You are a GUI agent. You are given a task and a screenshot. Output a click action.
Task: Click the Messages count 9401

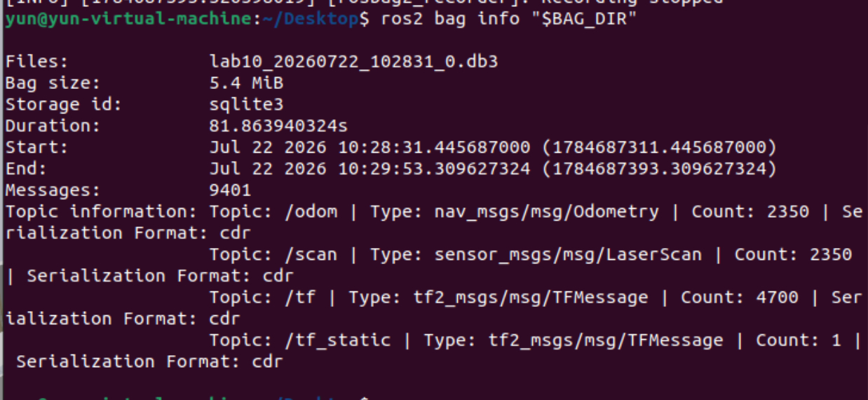click(230, 191)
